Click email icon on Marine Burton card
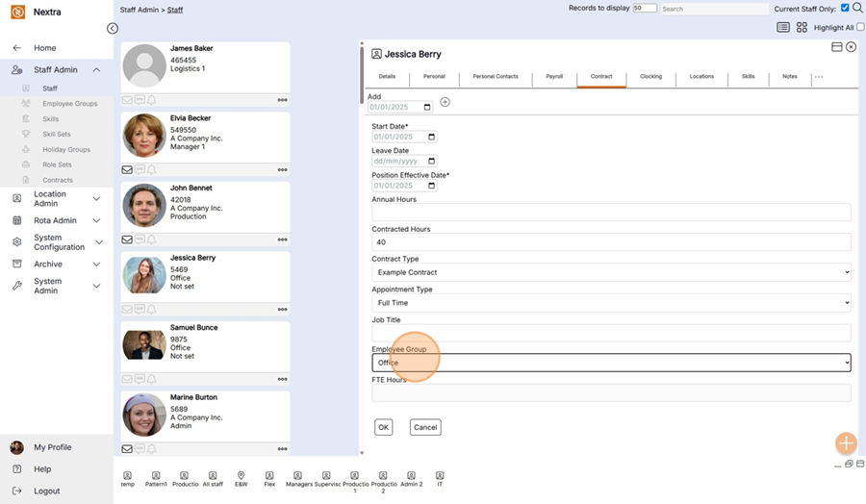 point(127,449)
